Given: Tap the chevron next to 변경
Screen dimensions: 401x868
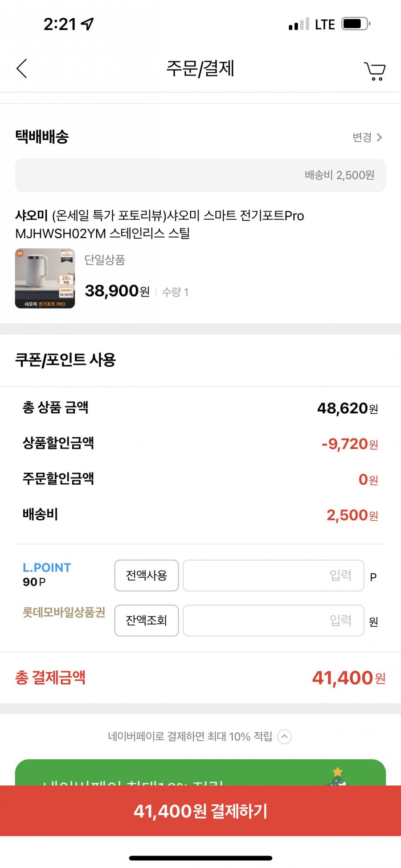Looking at the screenshot, I should tap(379, 137).
